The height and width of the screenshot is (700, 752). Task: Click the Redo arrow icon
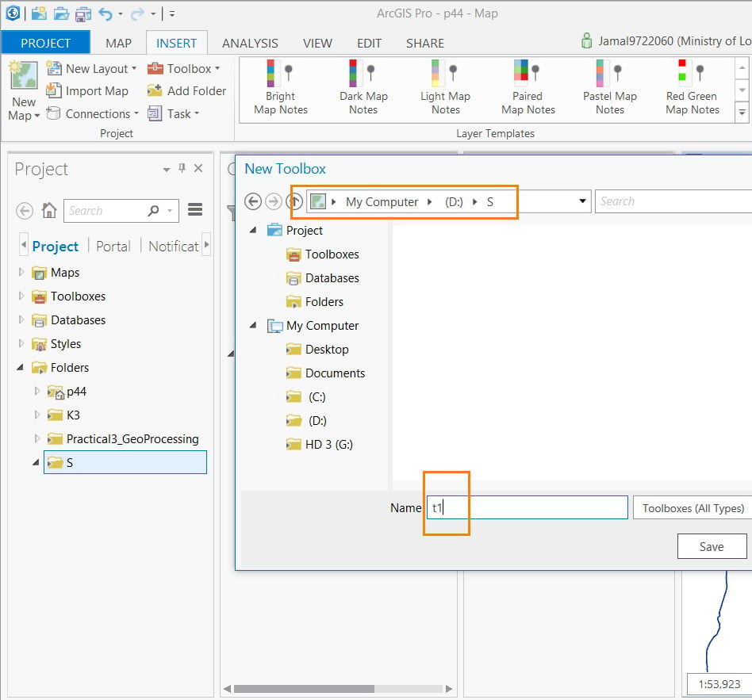point(138,14)
